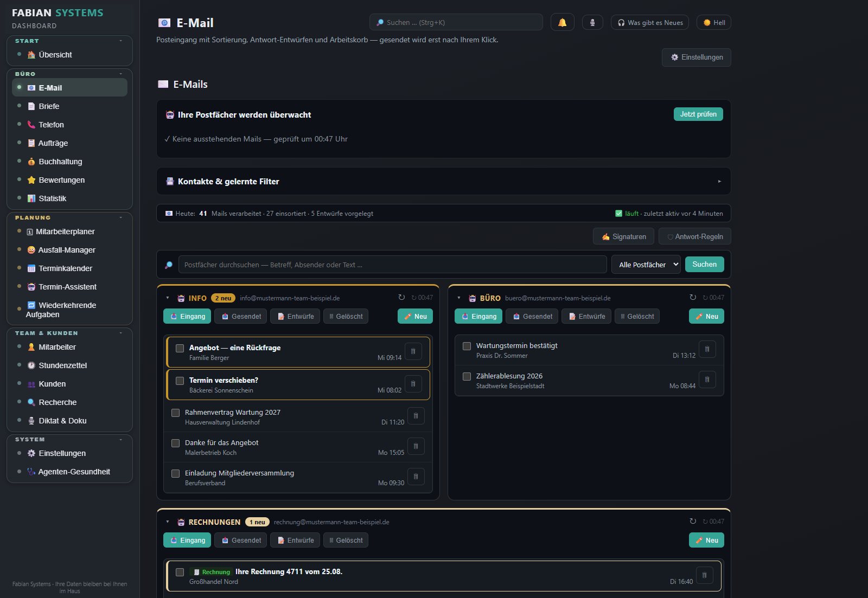This screenshot has width=868, height=598.
Task: Click the microphone icon in header
Action: click(x=592, y=22)
